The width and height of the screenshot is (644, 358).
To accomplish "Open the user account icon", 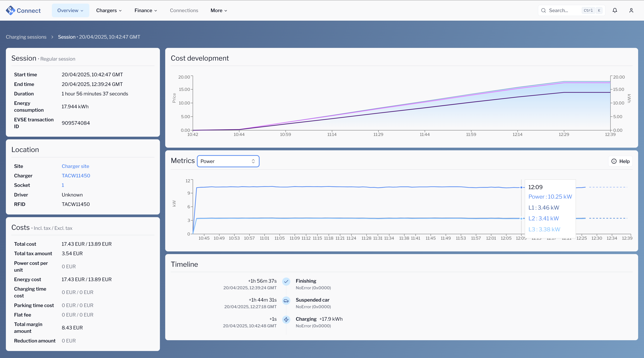I will pos(631,10).
